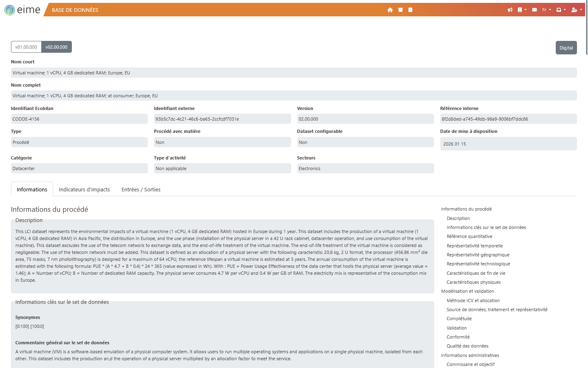Go to Qualité des données link

[468, 346]
